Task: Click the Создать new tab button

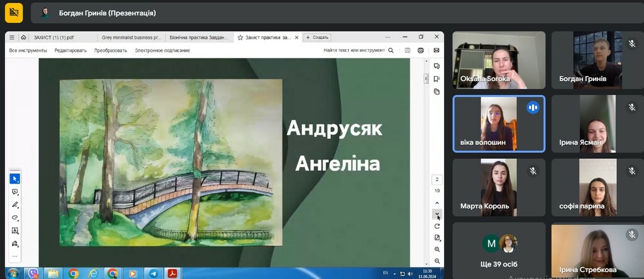Action: coord(318,37)
